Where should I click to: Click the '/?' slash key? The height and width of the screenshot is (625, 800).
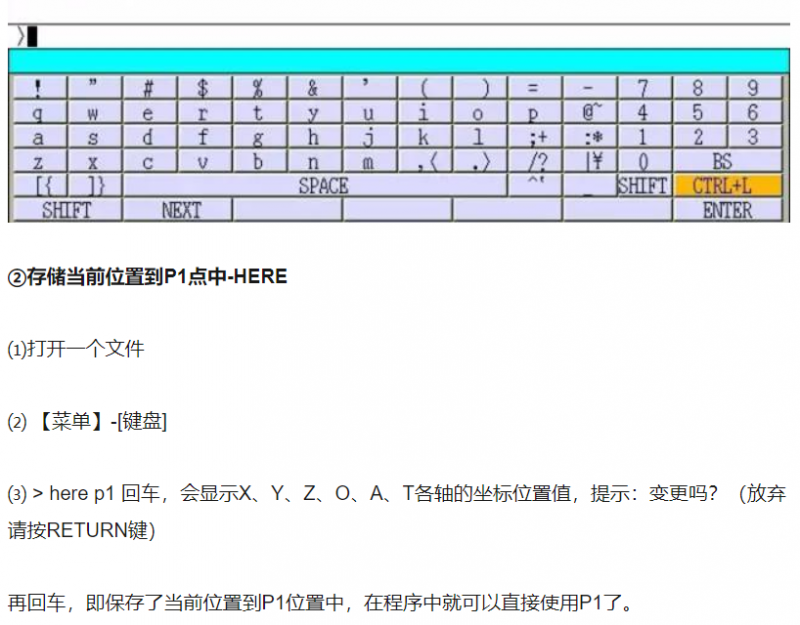coord(535,161)
